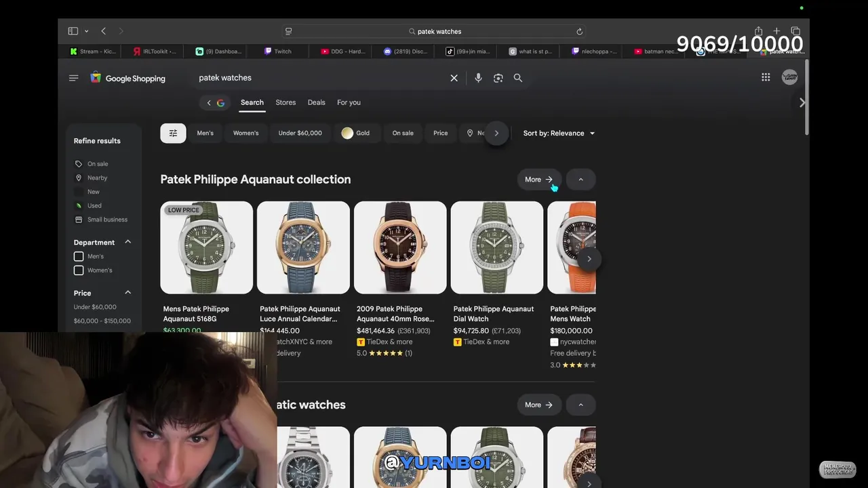Apply the Gold color filter chip
The width and height of the screenshot is (868, 488).
tap(356, 133)
